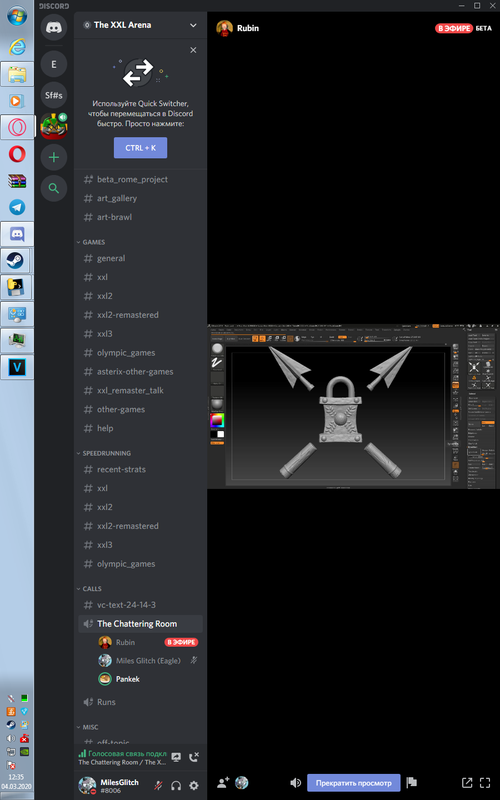500x800 pixels.
Task: Open Telegram from taskbar
Action: (17, 207)
